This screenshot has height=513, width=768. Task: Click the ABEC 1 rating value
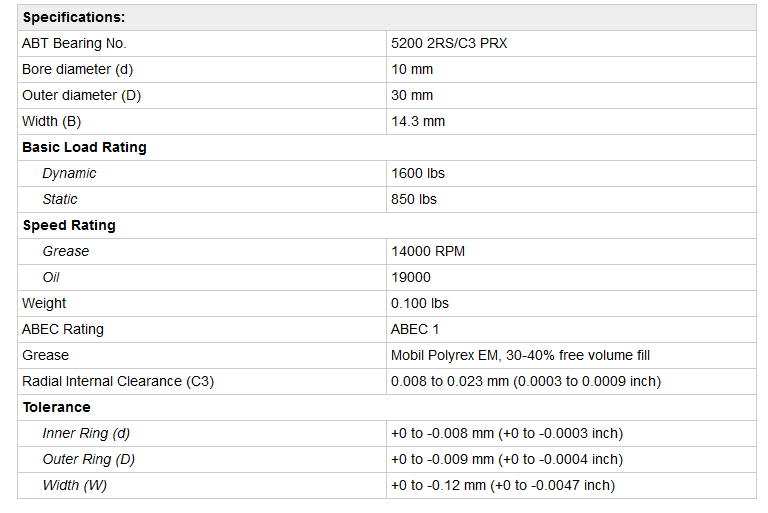click(415, 329)
